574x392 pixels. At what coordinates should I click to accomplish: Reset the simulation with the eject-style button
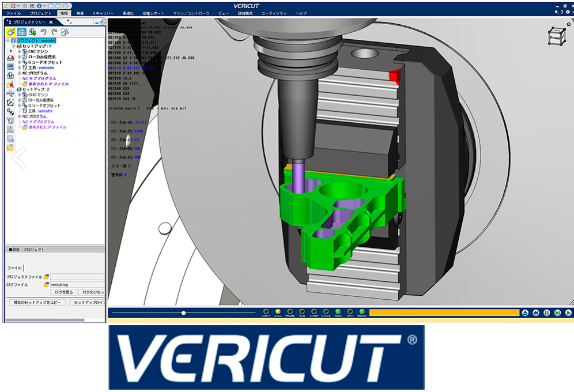click(525, 313)
